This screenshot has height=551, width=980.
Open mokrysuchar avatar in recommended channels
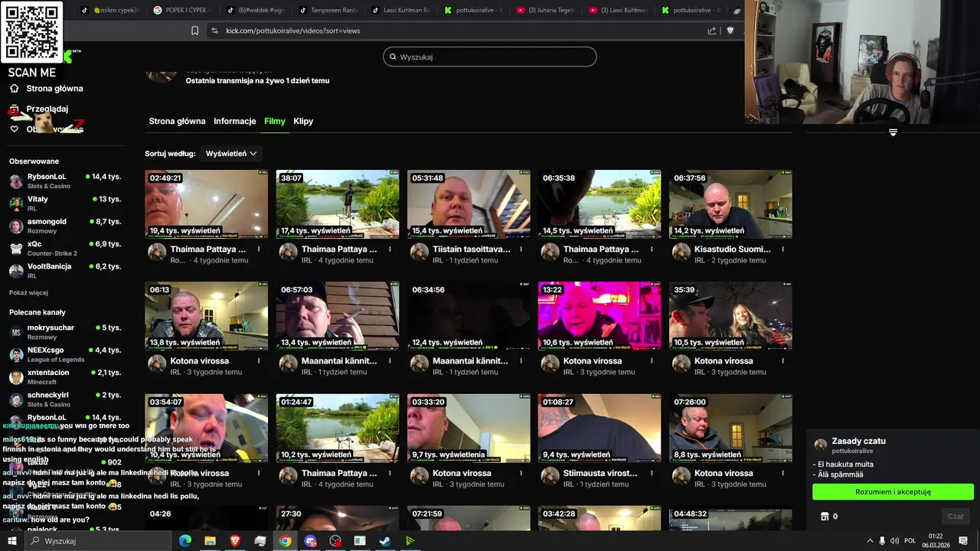point(15,332)
